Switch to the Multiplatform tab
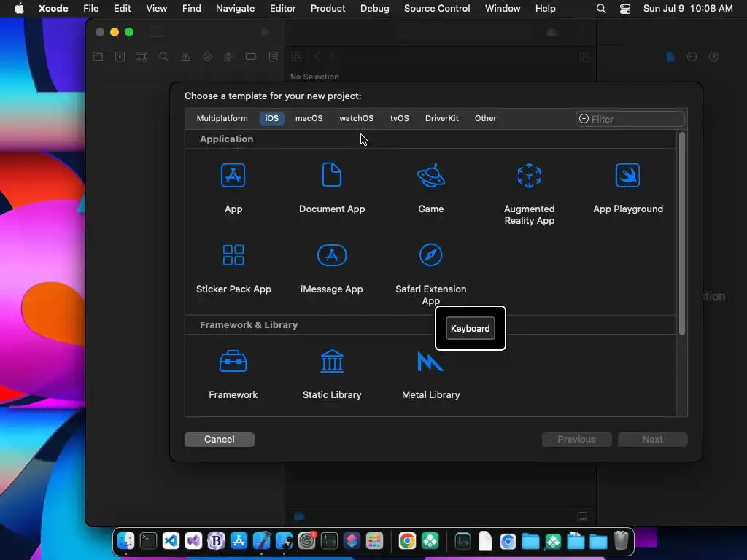Screen dimensions: 747x560 tap(222, 118)
